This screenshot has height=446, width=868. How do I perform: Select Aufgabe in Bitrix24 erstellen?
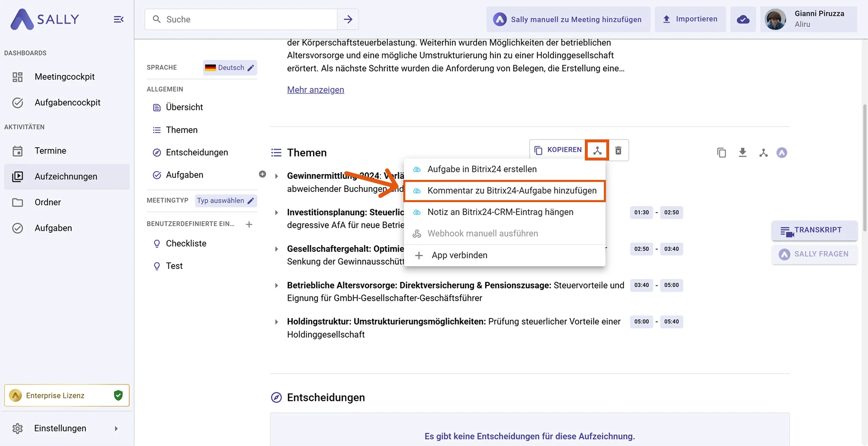click(x=504, y=169)
